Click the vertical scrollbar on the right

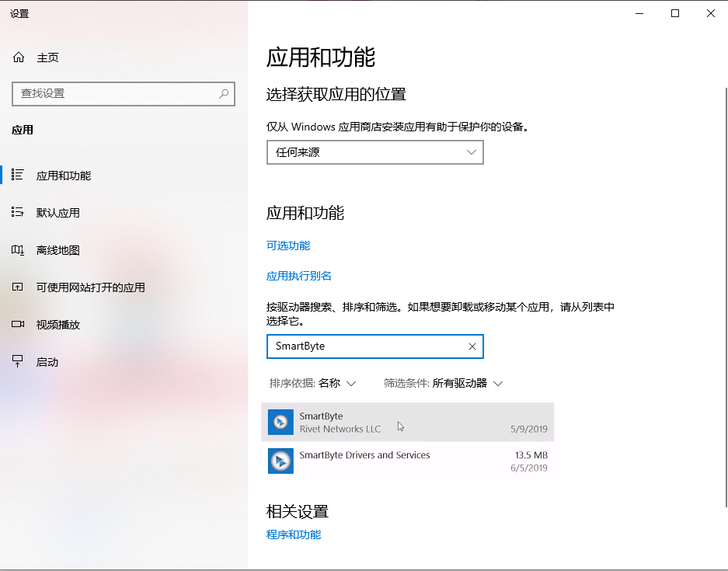click(726, 297)
